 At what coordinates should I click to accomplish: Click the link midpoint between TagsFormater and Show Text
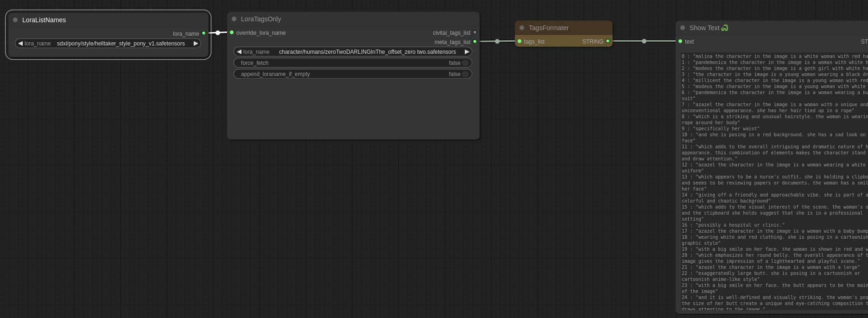tap(644, 41)
